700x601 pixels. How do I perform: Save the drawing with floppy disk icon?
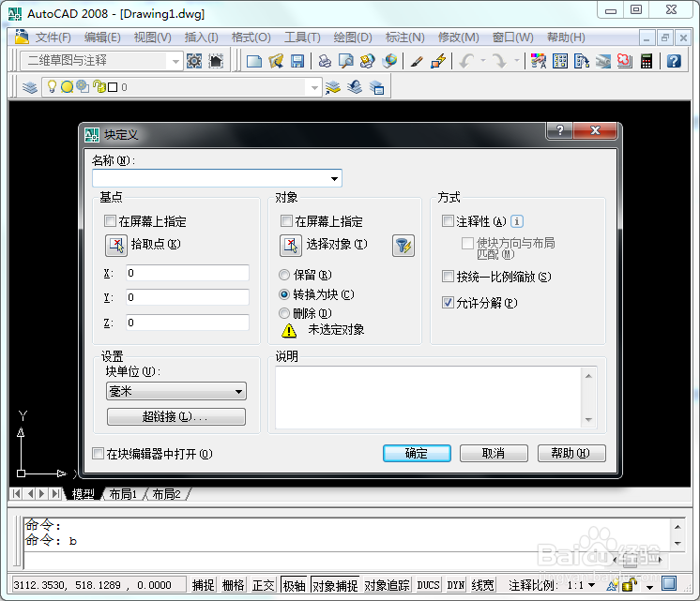[x=297, y=61]
